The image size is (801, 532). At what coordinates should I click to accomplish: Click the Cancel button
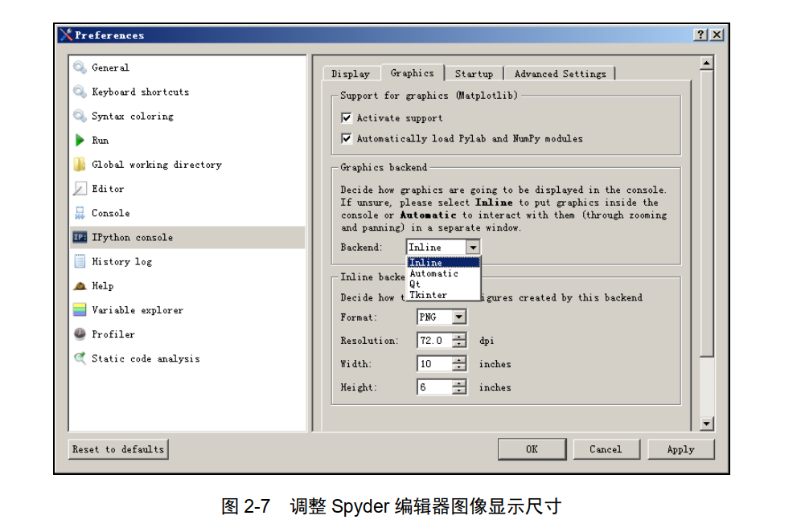tap(606, 449)
